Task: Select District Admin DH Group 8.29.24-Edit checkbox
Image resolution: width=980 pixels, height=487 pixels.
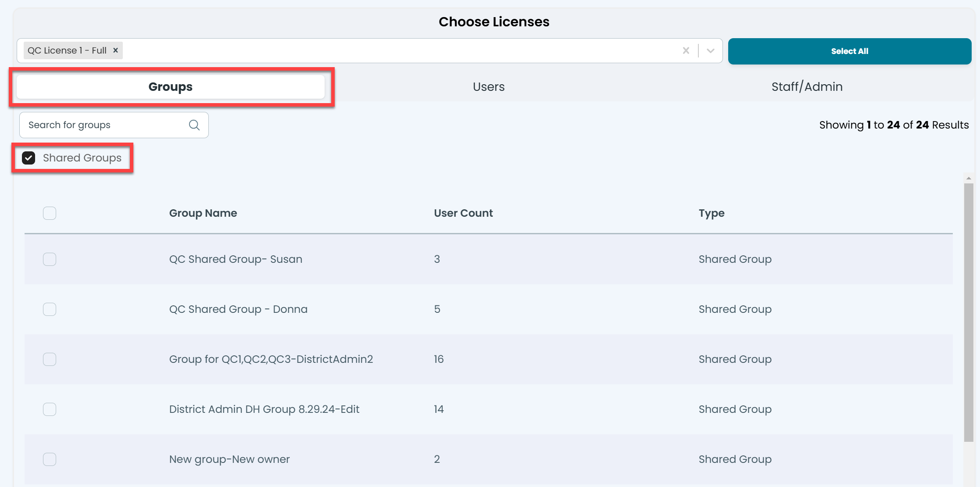Action: tap(50, 409)
